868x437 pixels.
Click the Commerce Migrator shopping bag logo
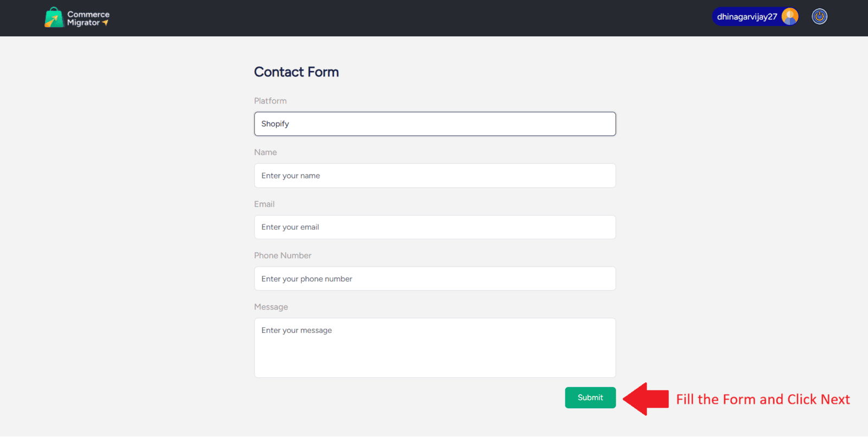tap(54, 17)
